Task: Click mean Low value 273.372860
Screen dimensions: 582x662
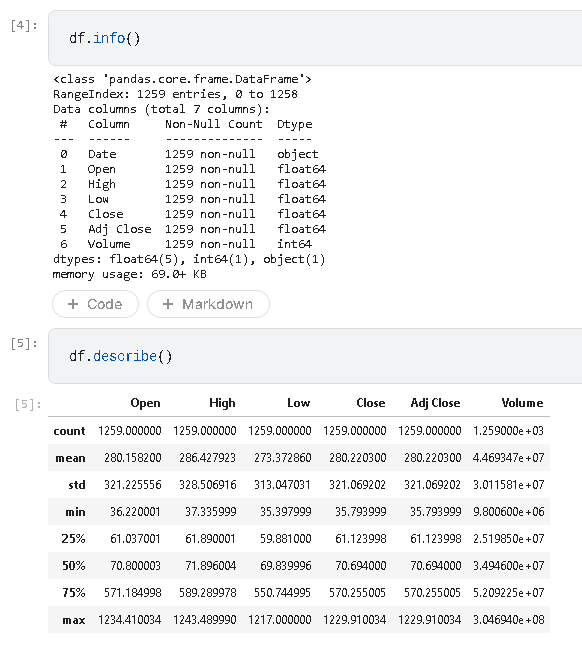Action: pos(282,458)
